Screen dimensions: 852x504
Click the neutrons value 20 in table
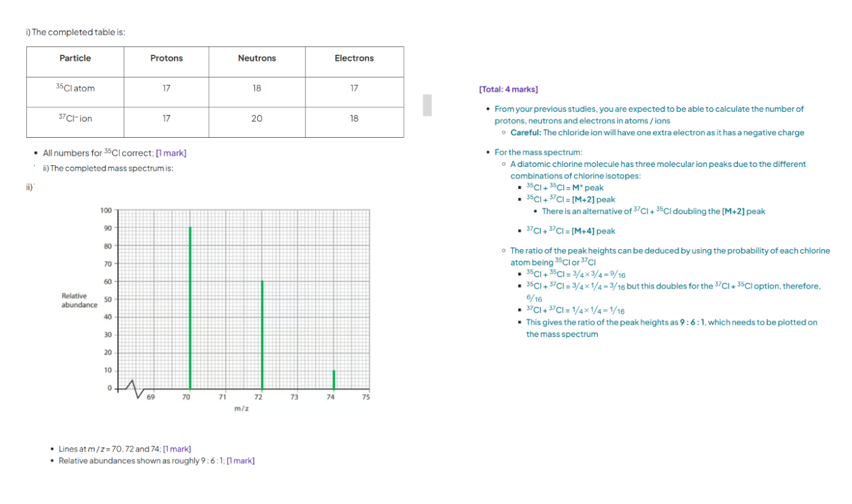(257, 119)
